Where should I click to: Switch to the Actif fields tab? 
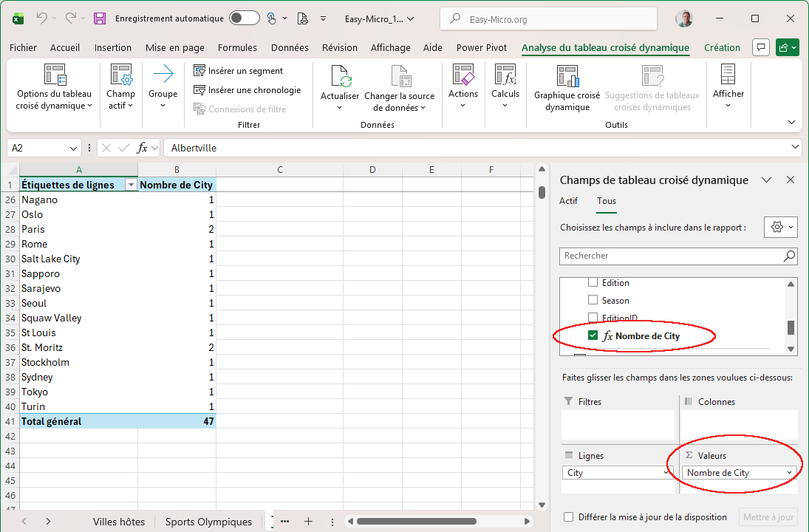pyautogui.click(x=568, y=201)
